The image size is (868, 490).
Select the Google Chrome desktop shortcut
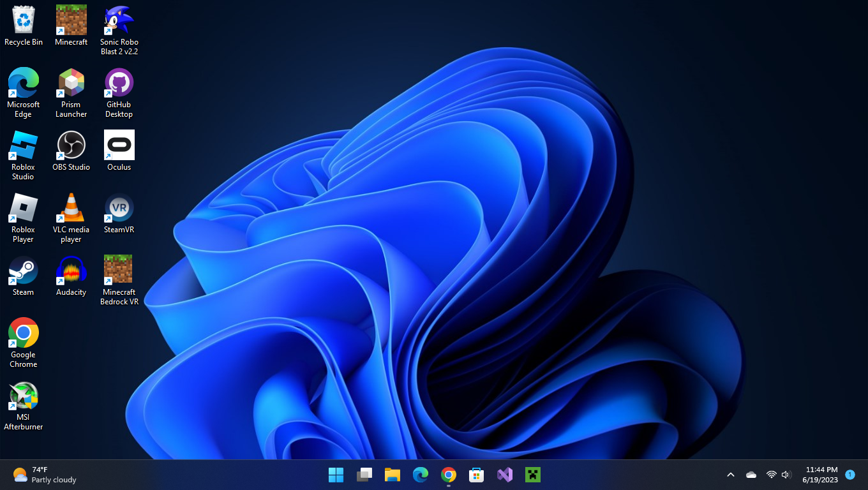click(x=24, y=343)
